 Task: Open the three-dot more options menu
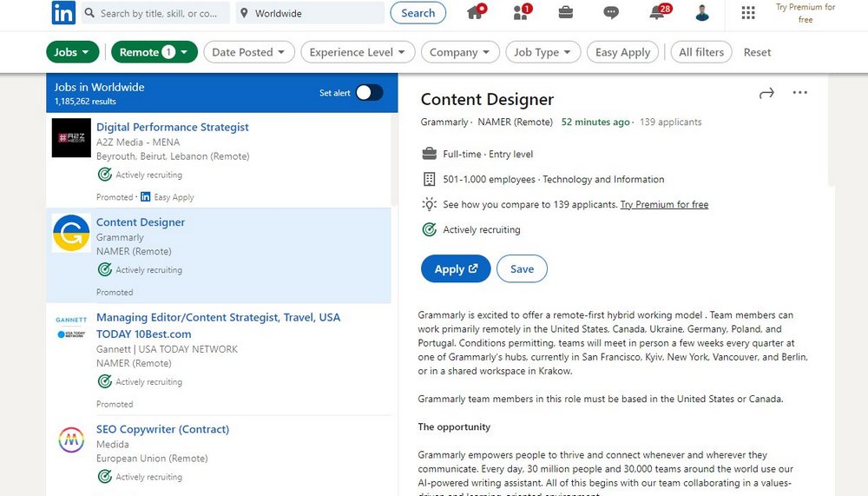[800, 93]
